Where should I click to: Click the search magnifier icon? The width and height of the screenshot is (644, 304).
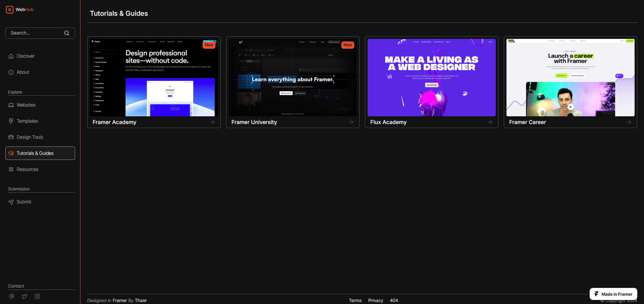[x=67, y=33]
